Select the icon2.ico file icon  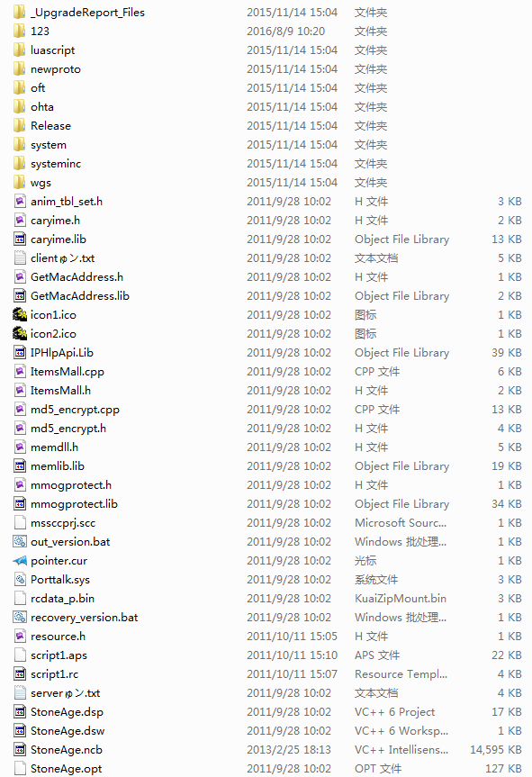[19, 333]
